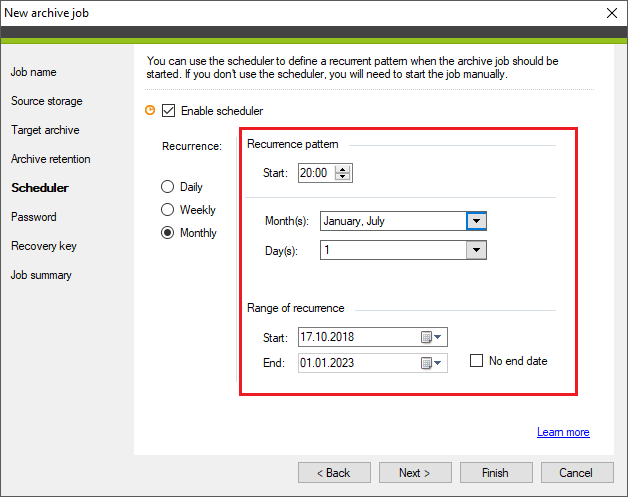The height and width of the screenshot is (497, 628).
Task: Open the Job summary step
Action: point(41,275)
